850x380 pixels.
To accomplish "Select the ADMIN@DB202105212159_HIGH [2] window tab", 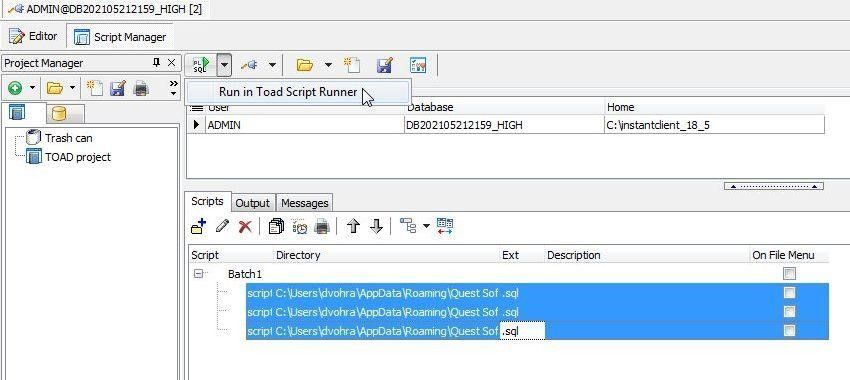I will (105, 10).
